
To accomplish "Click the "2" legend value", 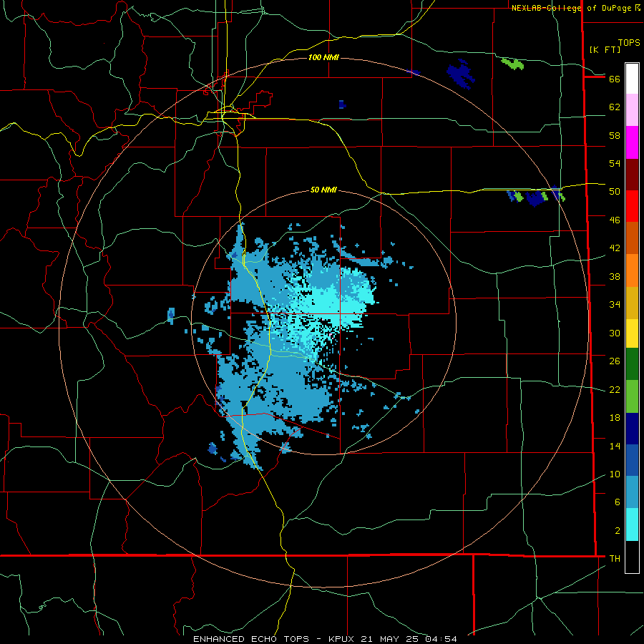I will pos(617,531).
